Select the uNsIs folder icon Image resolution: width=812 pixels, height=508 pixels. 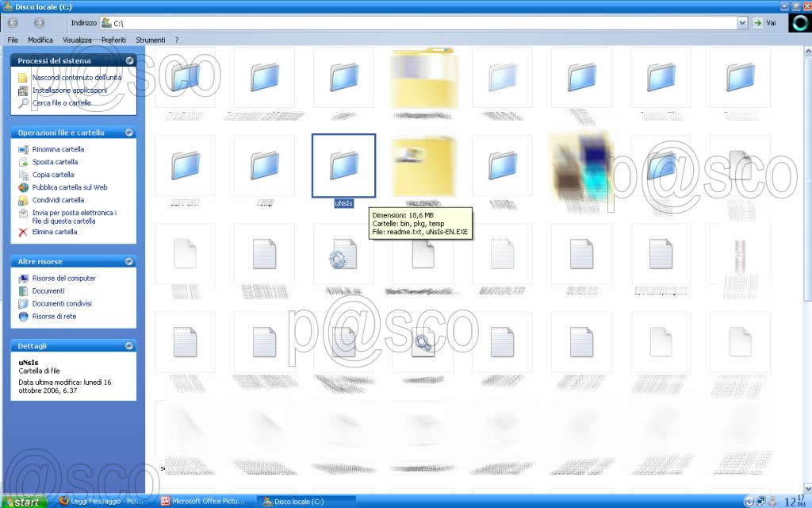click(x=344, y=166)
